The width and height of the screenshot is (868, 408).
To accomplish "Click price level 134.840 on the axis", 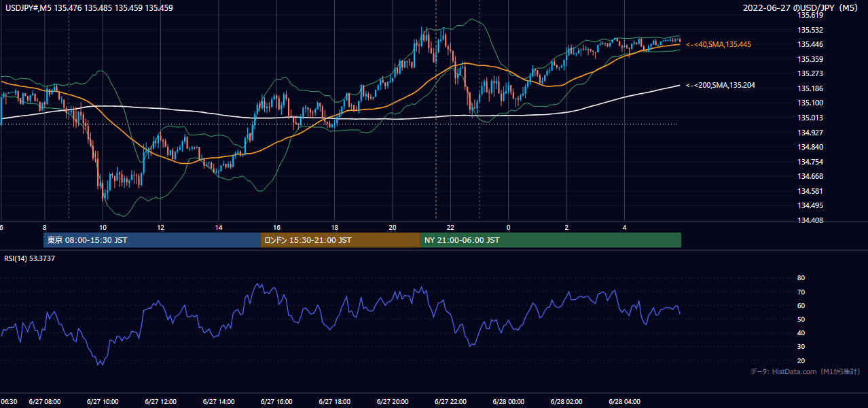I will [810, 147].
